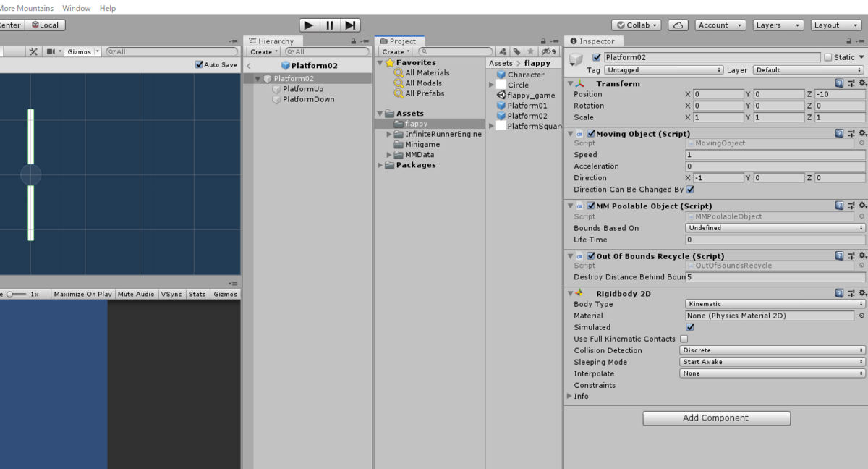Click the Platform02 GameObject icon in Inspector
Image resolution: width=868 pixels, height=469 pixels.
click(x=576, y=59)
